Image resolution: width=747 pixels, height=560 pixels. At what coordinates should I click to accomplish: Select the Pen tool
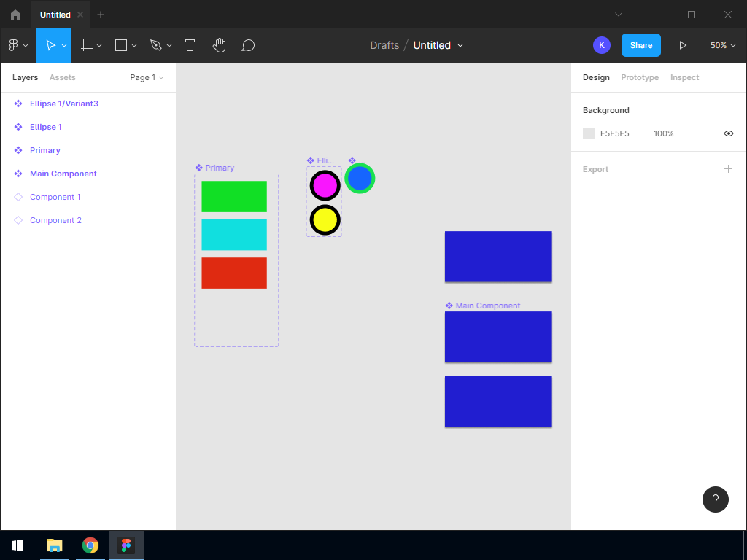pos(156,45)
